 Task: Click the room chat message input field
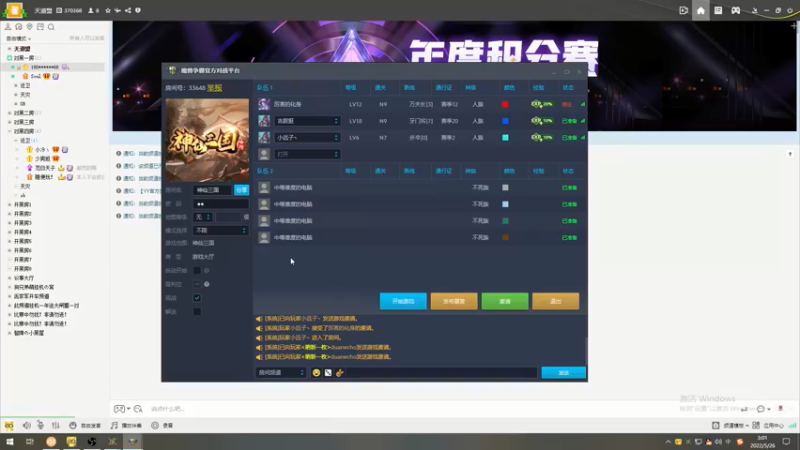click(442, 373)
